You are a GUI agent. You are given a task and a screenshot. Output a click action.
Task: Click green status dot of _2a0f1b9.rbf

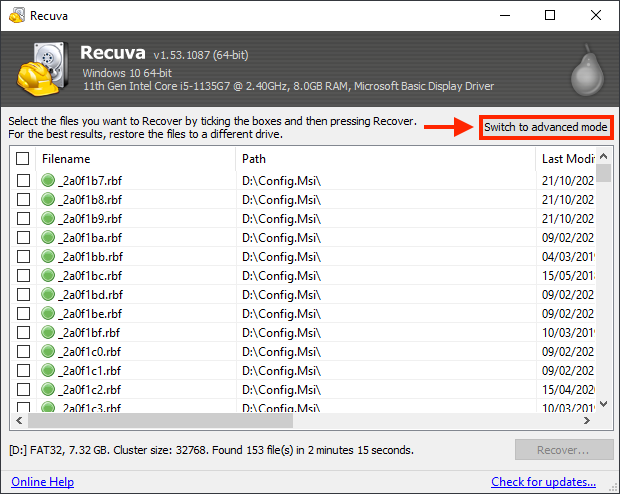[48, 218]
